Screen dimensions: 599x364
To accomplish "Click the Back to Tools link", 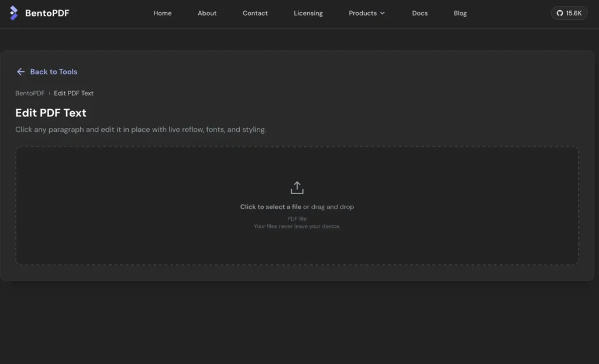I will 47,72.
